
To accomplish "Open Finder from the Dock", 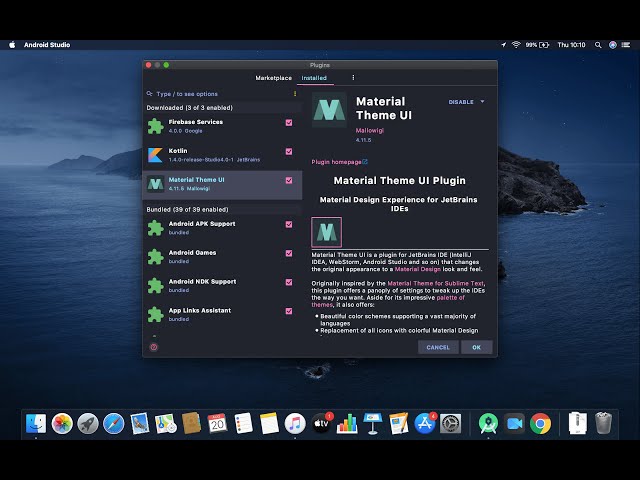I will point(36,423).
